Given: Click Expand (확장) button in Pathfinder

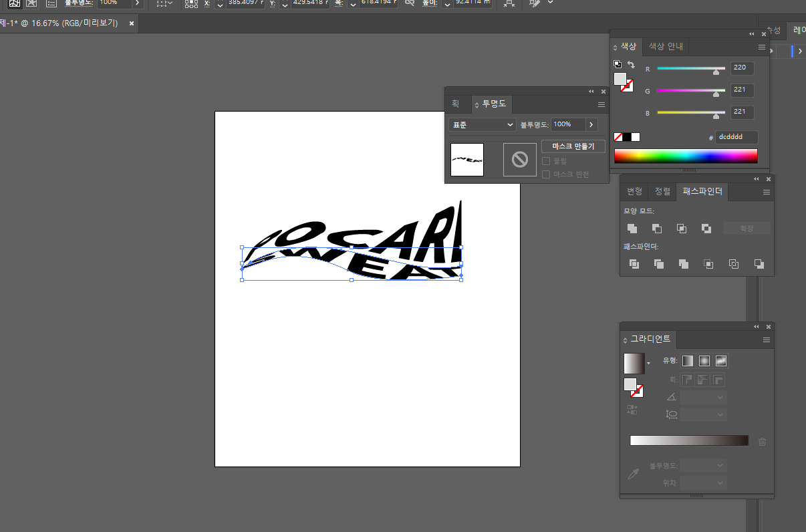Looking at the screenshot, I should (747, 229).
